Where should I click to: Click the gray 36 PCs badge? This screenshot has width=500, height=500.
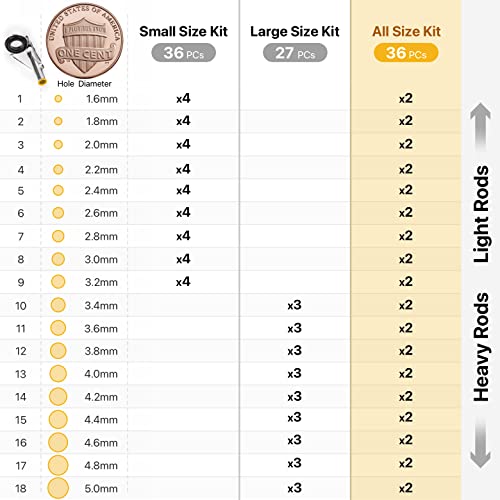click(x=184, y=53)
